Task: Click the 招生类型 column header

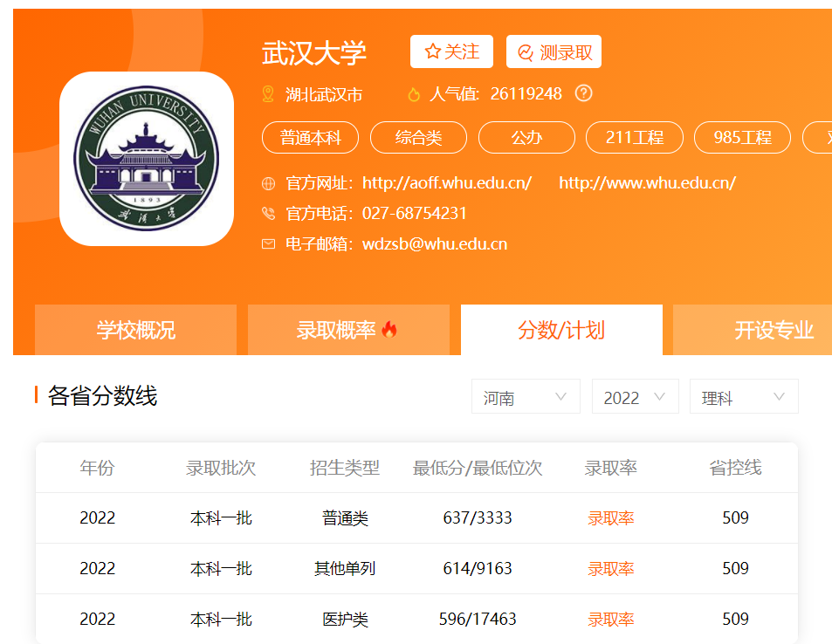Action: pyautogui.click(x=345, y=468)
